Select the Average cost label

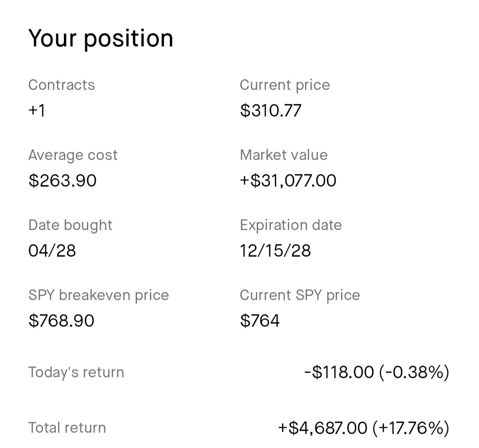click(73, 155)
